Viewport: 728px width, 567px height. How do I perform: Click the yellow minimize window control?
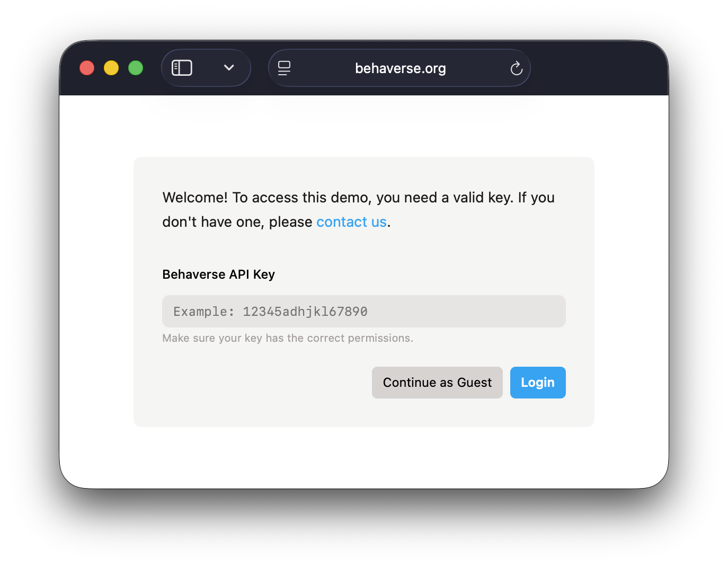(111, 68)
